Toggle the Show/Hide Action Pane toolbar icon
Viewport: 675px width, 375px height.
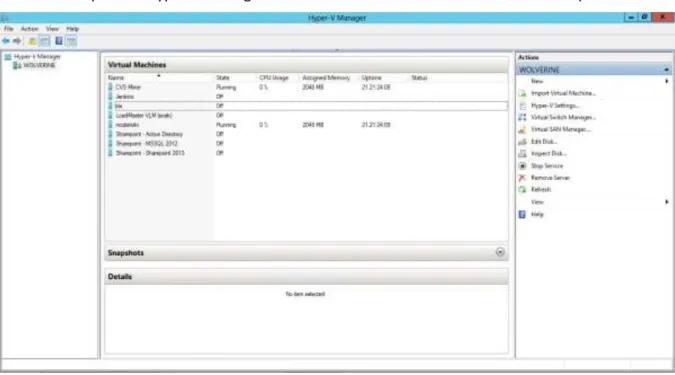point(71,41)
